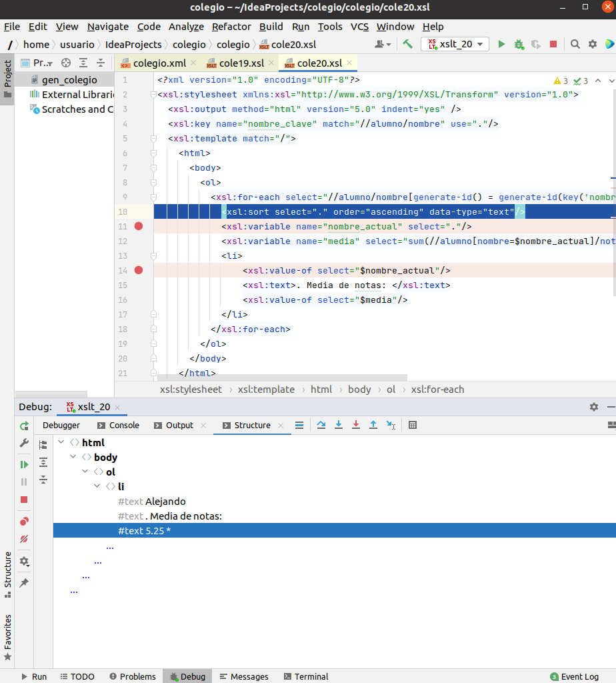The height and width of the screenshot is (683, 616).
Task: Collapse the xsl:template fold on line 5
Action: point(153,138)
